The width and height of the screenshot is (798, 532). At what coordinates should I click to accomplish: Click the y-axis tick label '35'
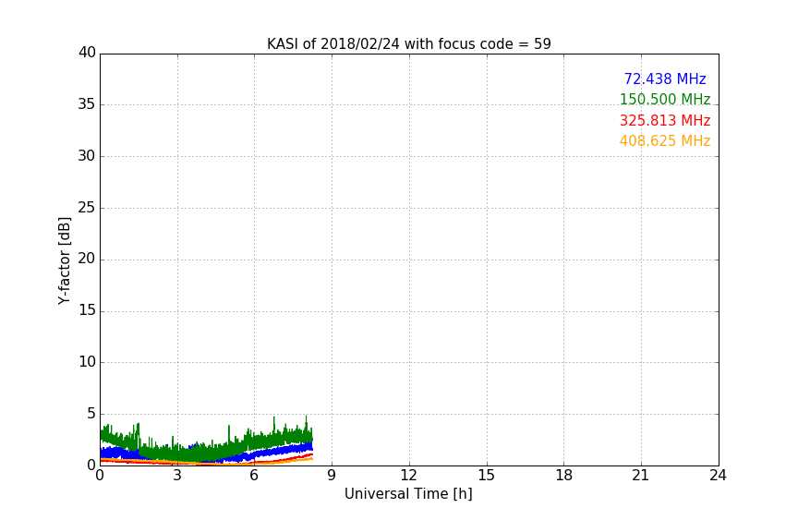point(87,104)
